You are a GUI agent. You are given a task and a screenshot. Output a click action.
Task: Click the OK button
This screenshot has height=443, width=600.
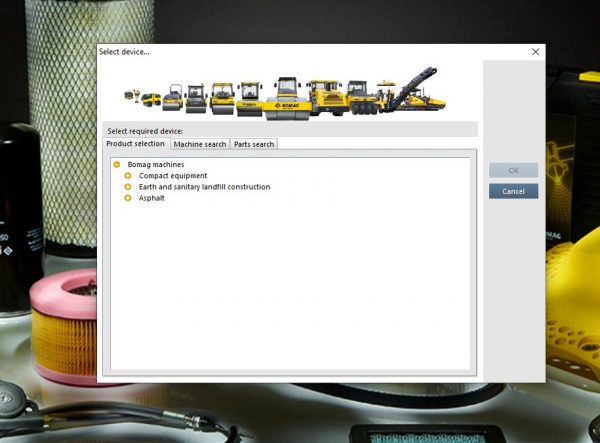click(x=513, y=170)
